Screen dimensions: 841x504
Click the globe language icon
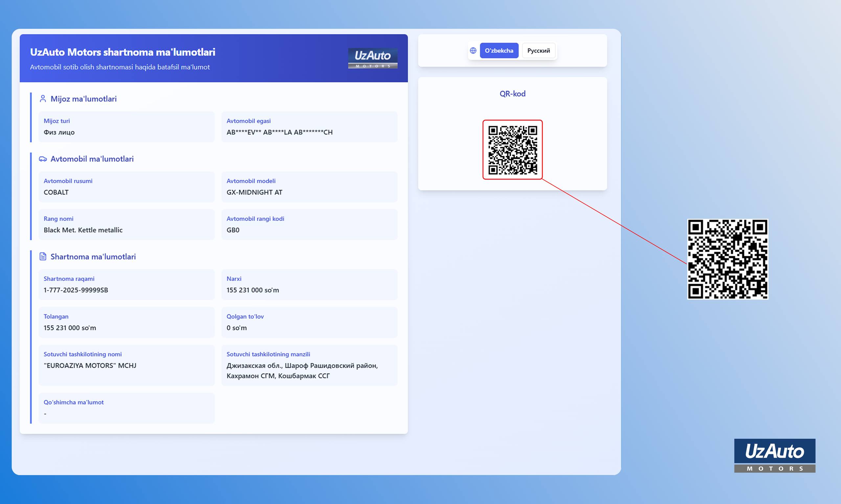coord(473,51)
